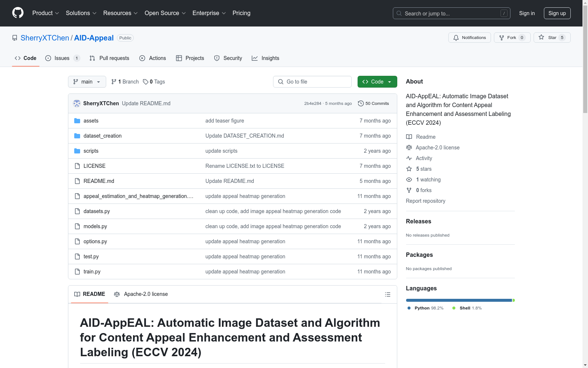Switch to the Security tab
This screenshot has width=588, height=368.
click(x=228, y=58)
